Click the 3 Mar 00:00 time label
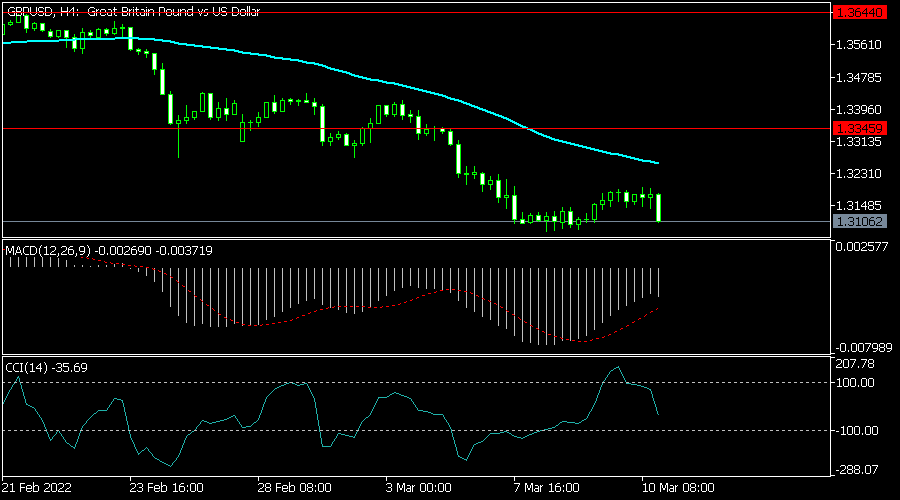This screenshot has width=900, height=500. pyautogui.click(x=418, y=488)
